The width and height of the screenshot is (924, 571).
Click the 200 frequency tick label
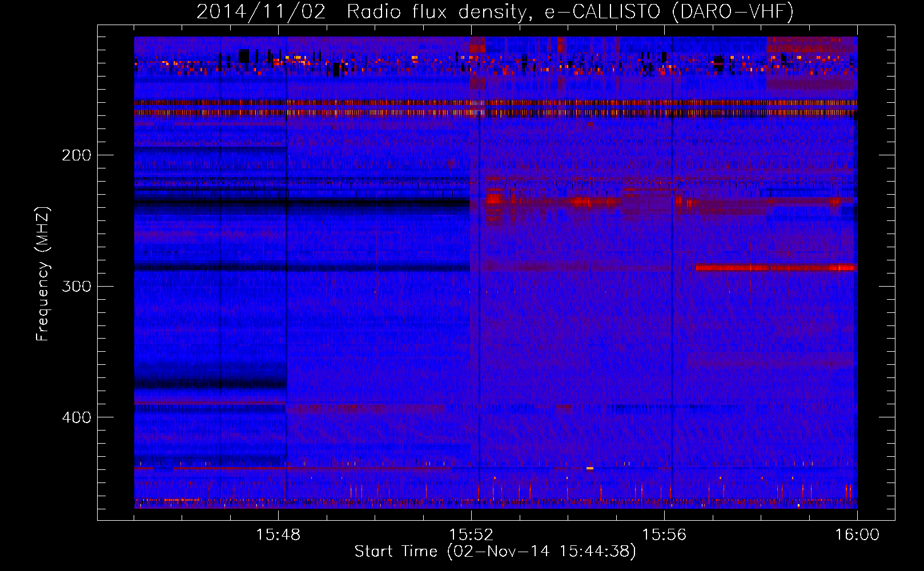pos(77,155)
